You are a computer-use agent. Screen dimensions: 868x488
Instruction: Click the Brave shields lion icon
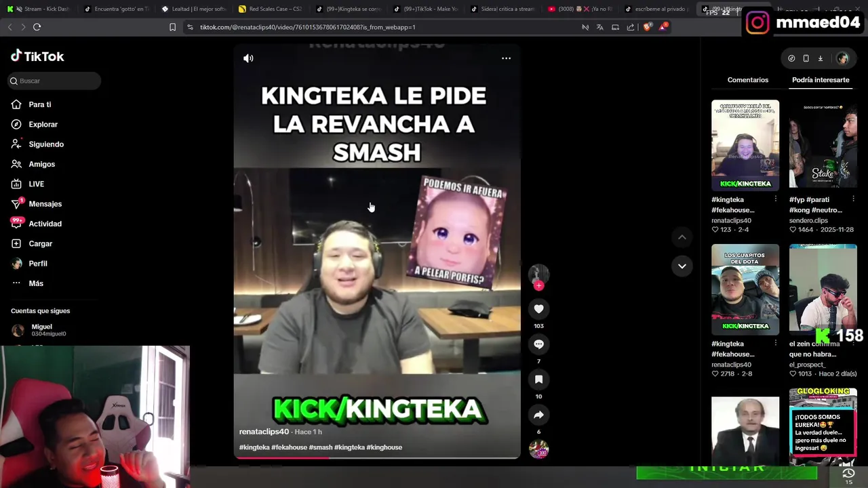click(x=646, y=27)
